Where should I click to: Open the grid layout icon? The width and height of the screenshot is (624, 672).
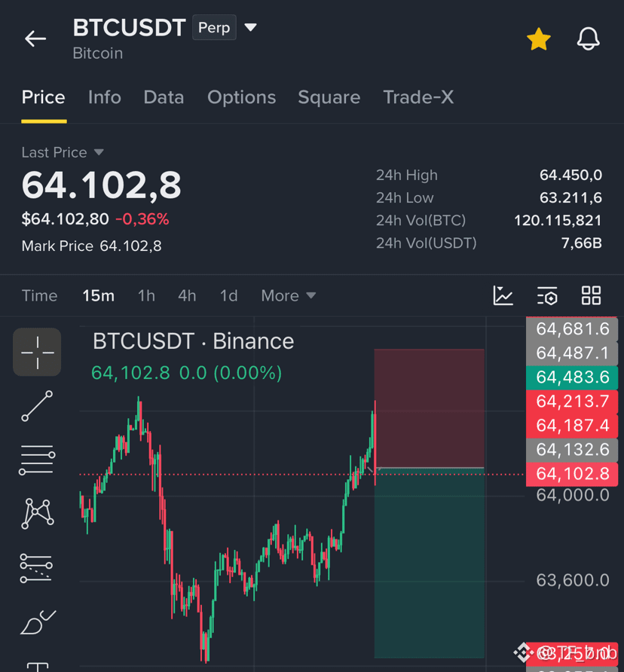click(591, 295)
